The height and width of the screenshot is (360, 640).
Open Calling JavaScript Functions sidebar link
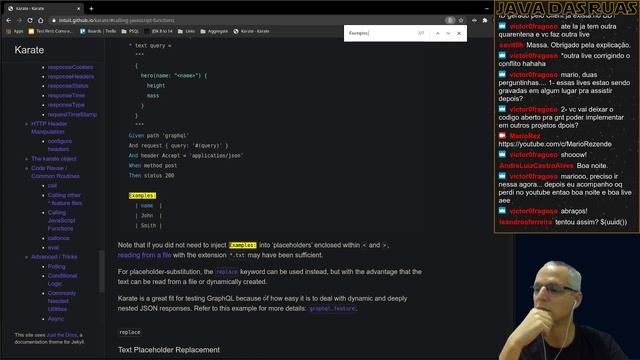(x=61, y=220)
